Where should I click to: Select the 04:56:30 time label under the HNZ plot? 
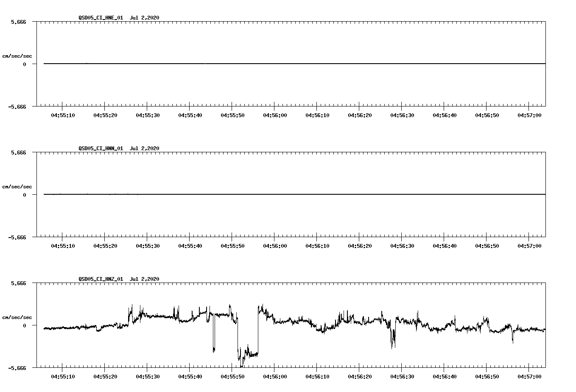402,376
